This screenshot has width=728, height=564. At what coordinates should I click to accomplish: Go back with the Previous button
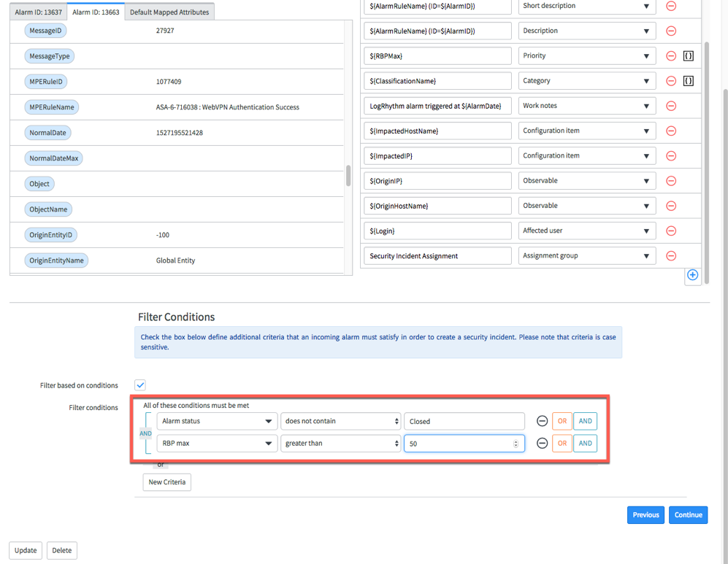[x=645, y=515]
